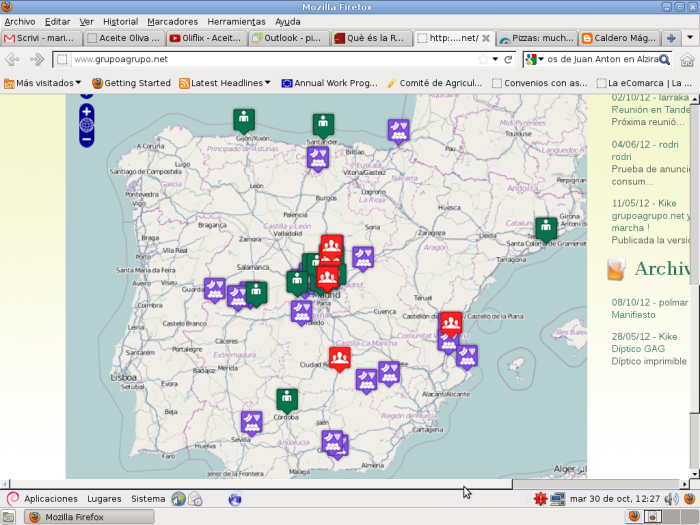Launch the web browser globe icon in panel
700x525 pixels.
(178, 499)
